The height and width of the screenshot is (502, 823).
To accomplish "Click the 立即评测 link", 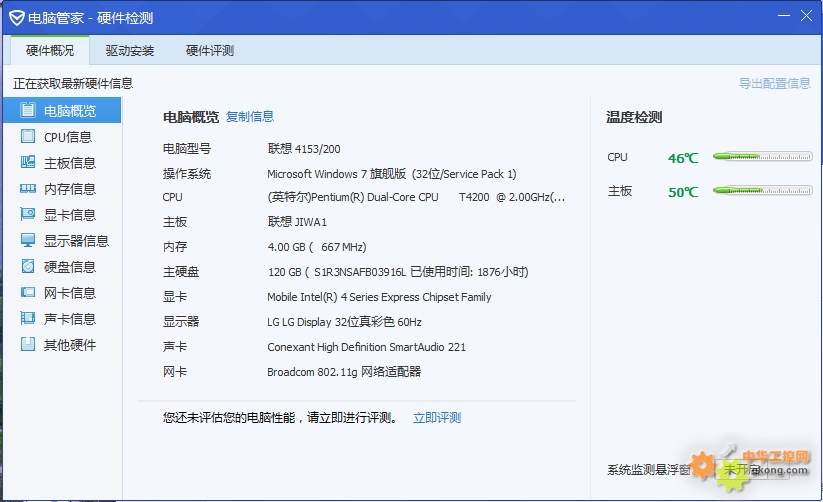I will click(x=437, y=417).
